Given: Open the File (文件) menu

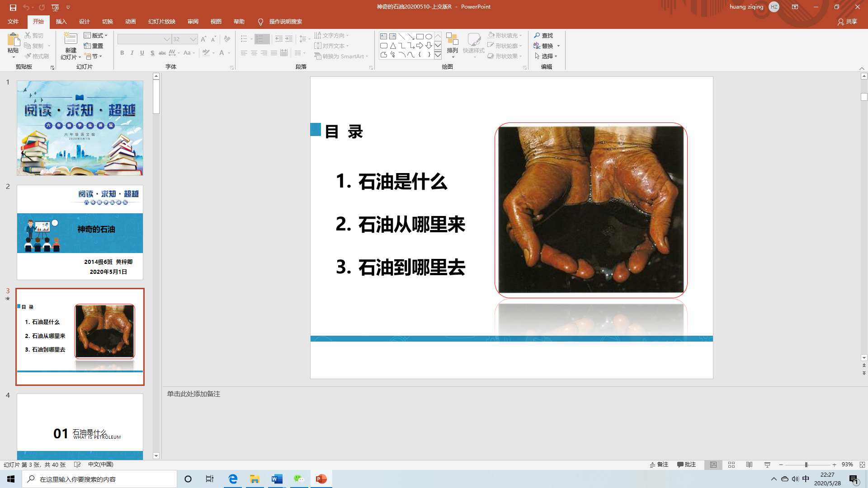Looking at the screenshot, I should pos(13,22).
